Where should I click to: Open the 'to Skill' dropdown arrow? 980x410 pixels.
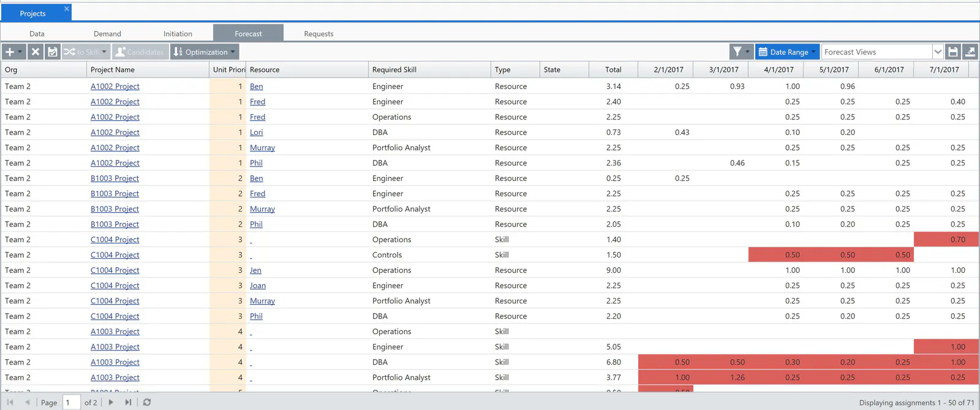(104, 52)
